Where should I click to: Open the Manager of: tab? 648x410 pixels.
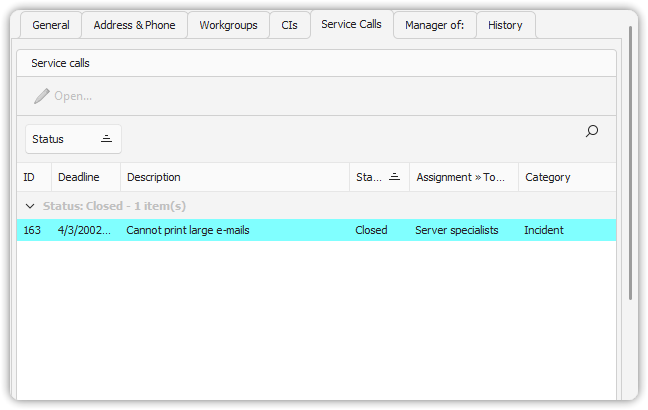click(x=434, y=25)
